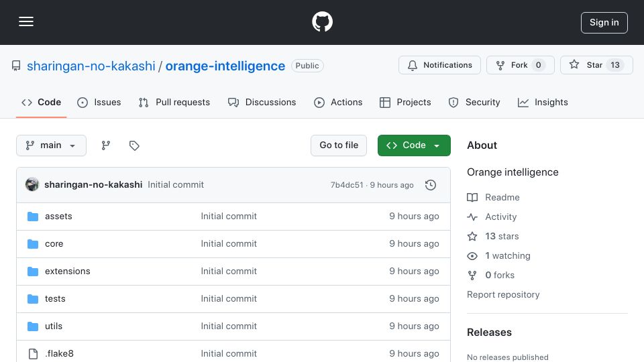
Task: Click the utils folder icon
Action: [33, 326]
